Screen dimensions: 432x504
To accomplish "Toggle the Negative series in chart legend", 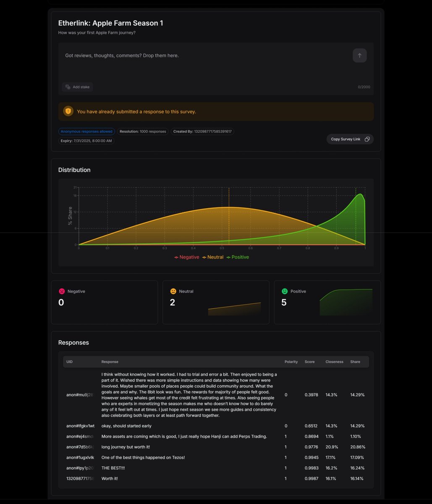I will [187, 257].
